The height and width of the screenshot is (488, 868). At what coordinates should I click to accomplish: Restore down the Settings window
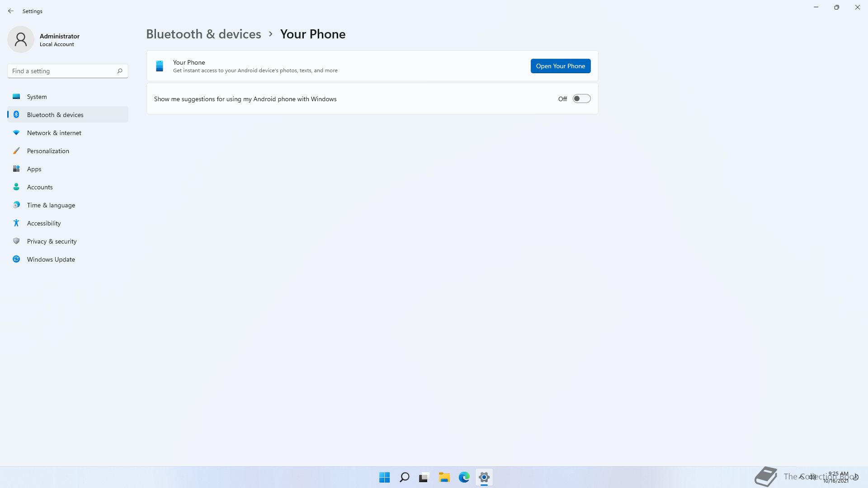tap(837, 7)
